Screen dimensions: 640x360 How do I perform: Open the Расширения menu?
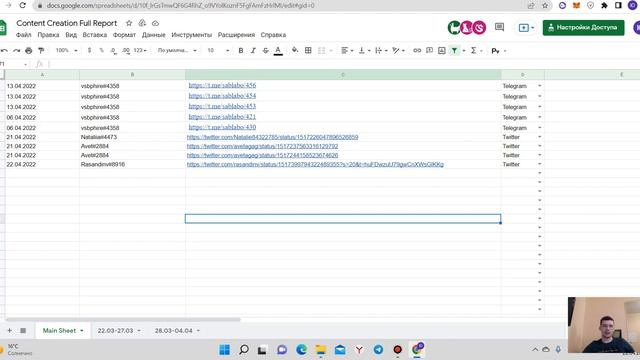tap(236, 35)
